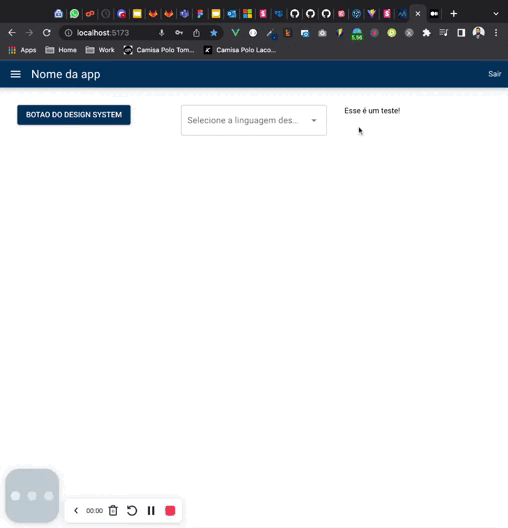Image resolution: width=508 pixels, height=528 pixels.
Task: View site information icon beside localhost
Action: tap(68, 33)
